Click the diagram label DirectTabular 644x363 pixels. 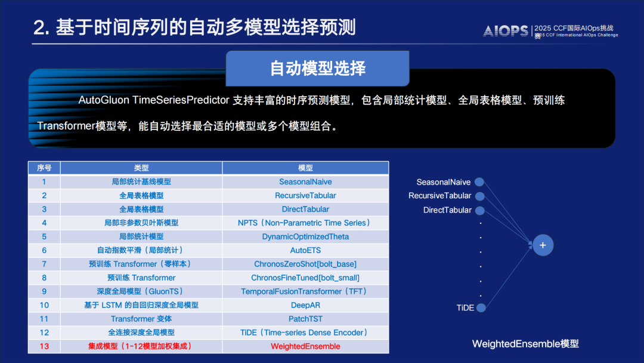[447, 210]
